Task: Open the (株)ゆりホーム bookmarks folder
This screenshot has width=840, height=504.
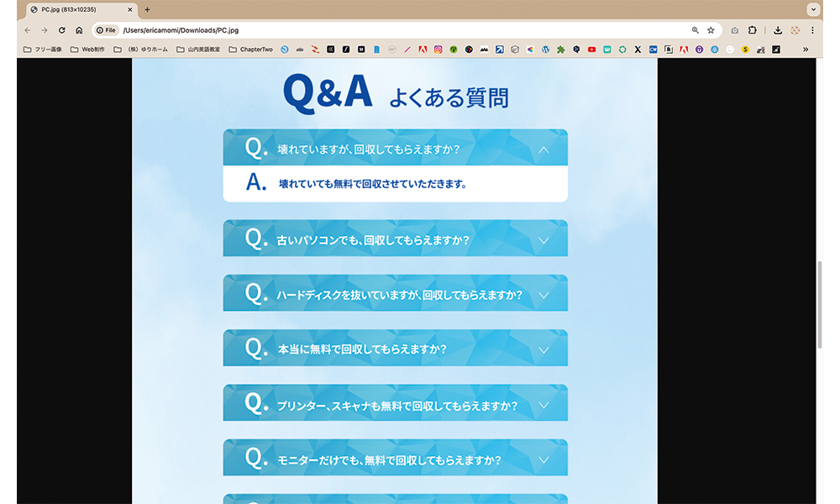Action: [141, 50]
